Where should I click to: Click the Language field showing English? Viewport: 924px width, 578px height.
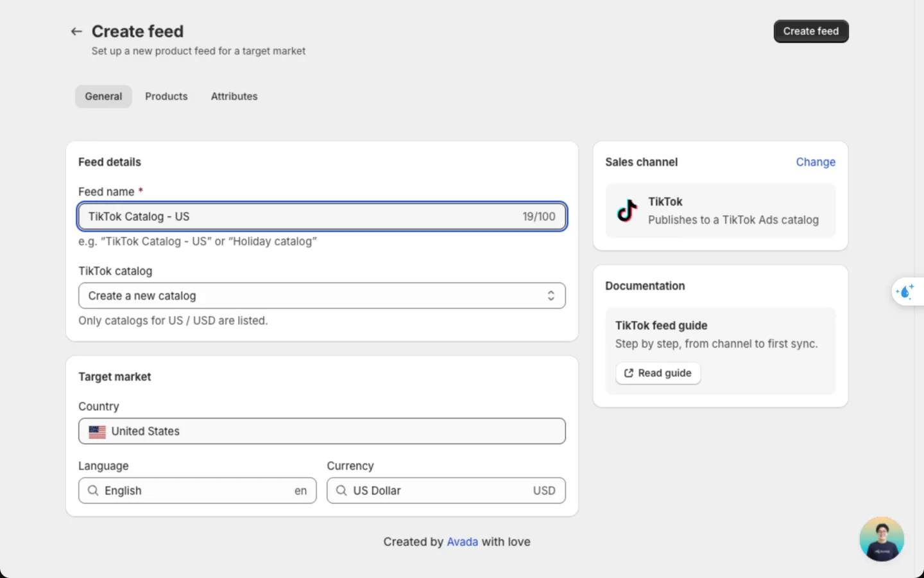[198, 491]
